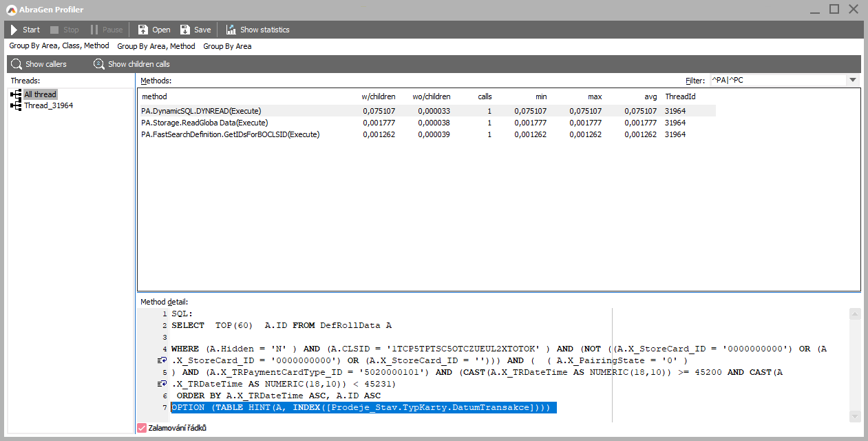Sort by the w/children column header
Image resolution: width=868 pixels, height=441 pixels.
(x=378, y=96)
